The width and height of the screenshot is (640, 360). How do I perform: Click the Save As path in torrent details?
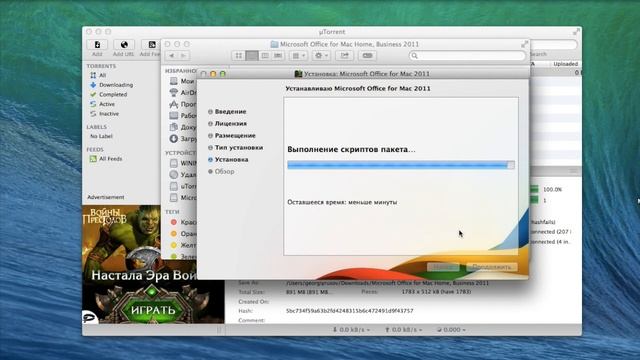coord(387,283)
